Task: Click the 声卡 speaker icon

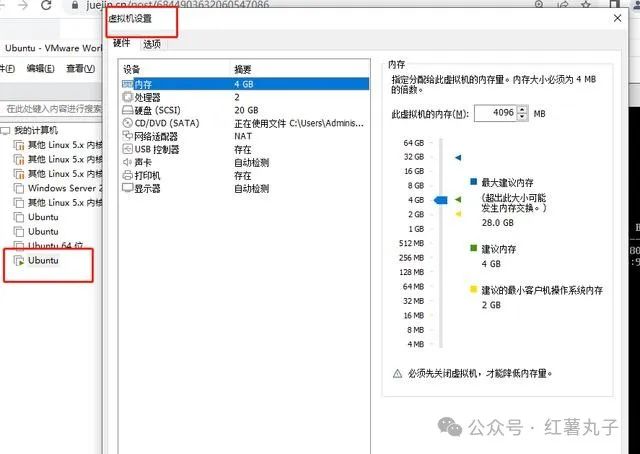Action: pyautogui.click(x=127, y=162)
